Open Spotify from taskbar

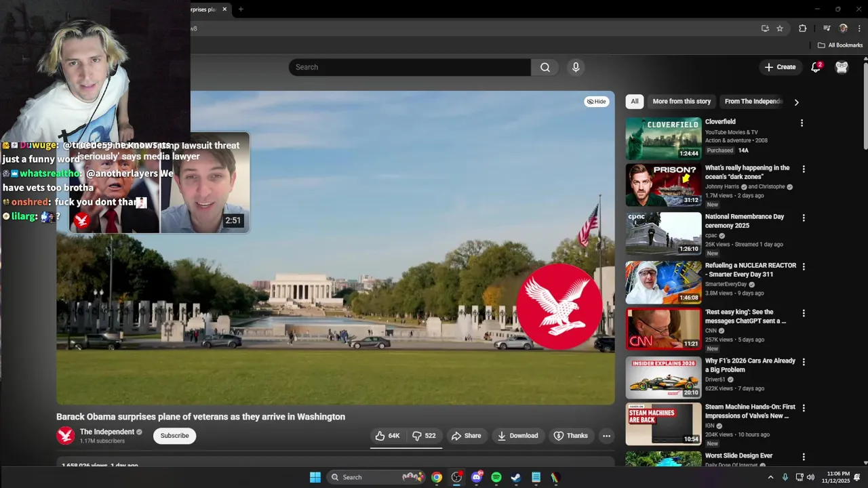[496, 477]
